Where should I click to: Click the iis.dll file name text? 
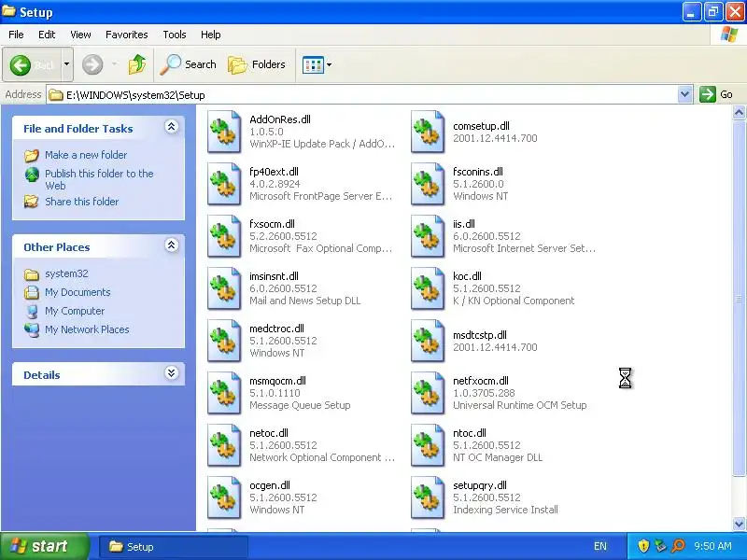(x=464, y=224)
